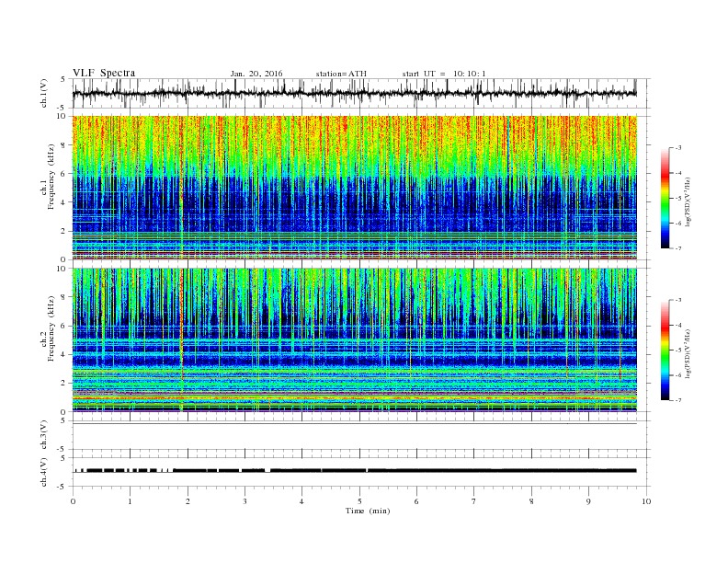Viewport: 728px width, 563px height.
Task: Click the "ch.4(V)" axis label
Action: click(44, 472)
